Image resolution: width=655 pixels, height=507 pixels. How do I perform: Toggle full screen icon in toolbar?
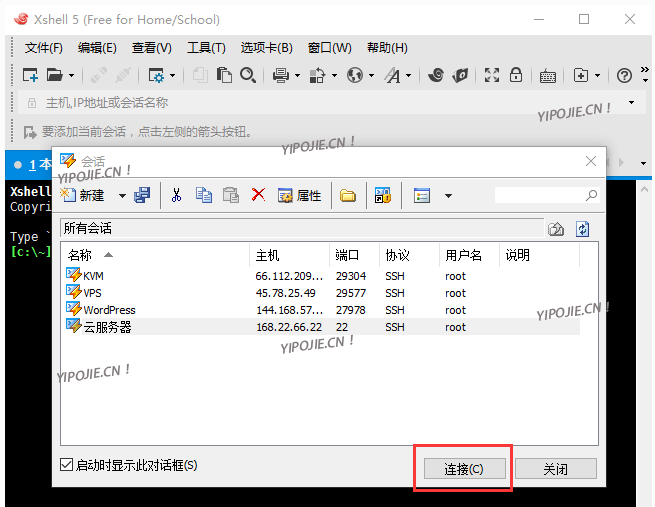click(x=492, y=75)
